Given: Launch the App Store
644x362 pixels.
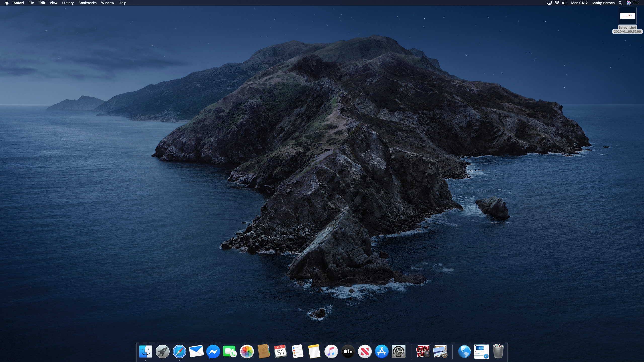Looking at the screenshot, I should point(382,351).
